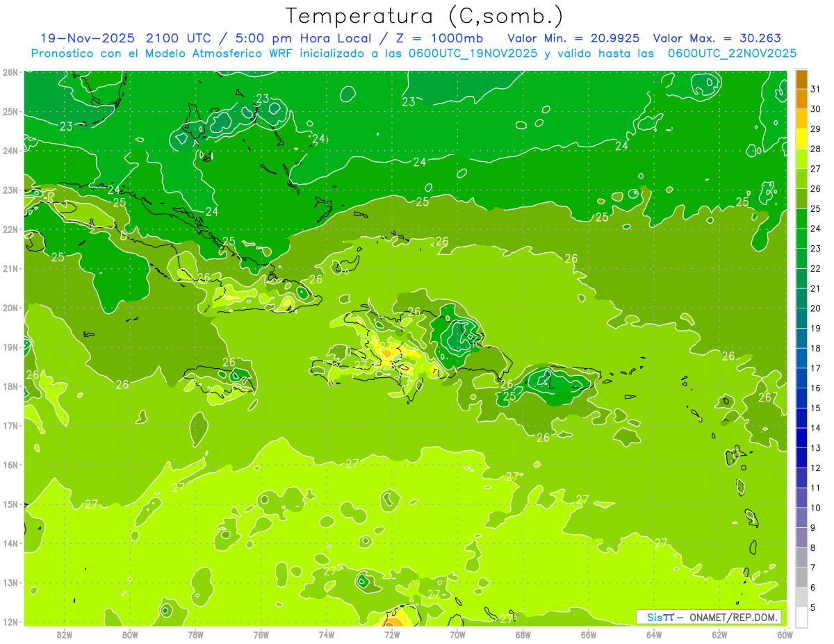The width and height of the screenshot is (834, 644).
Task: Click the legend label "5" on color bar
Action: point(812,608)
